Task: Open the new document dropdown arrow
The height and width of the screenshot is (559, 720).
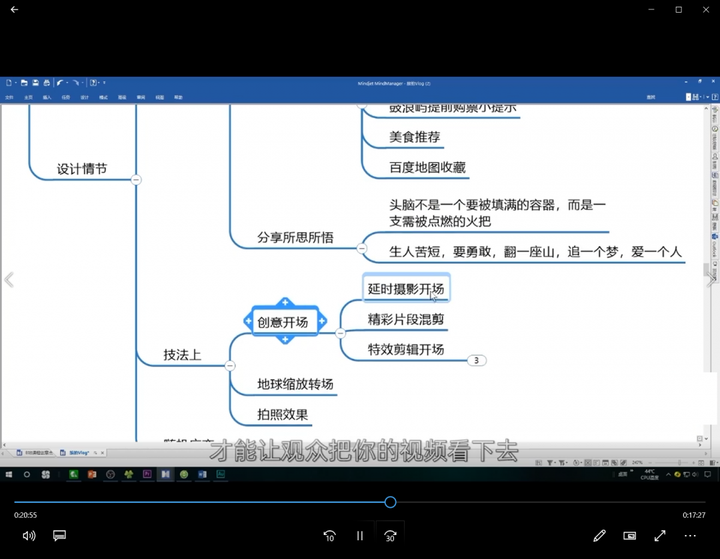Action: pos(16,83)
